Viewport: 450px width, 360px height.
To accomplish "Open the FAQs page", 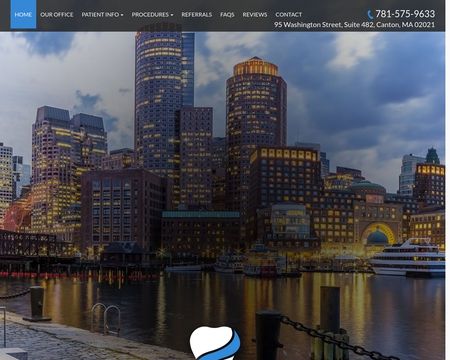I will [227, 15].
